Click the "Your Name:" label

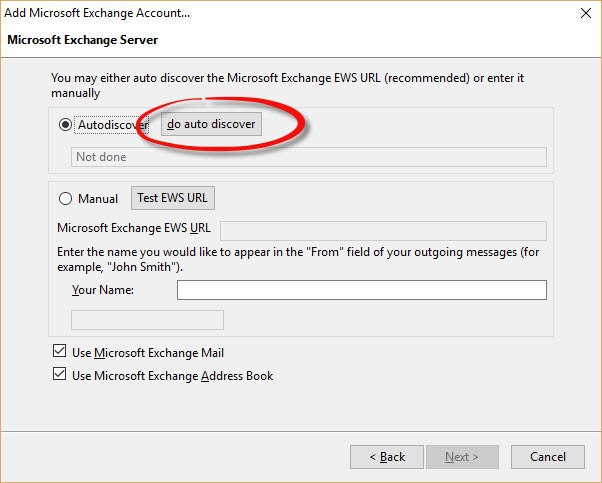click(103, 290)
